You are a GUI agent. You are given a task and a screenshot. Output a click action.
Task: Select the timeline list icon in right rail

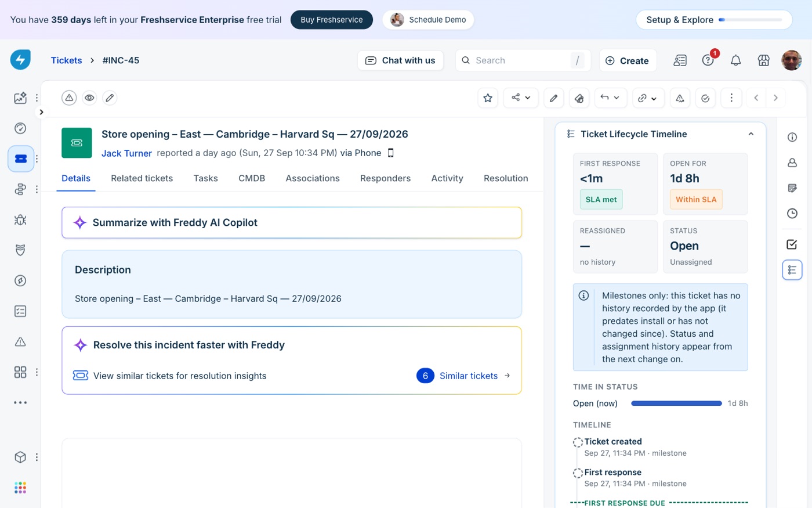pyautogui.click(x=792, y=270)
